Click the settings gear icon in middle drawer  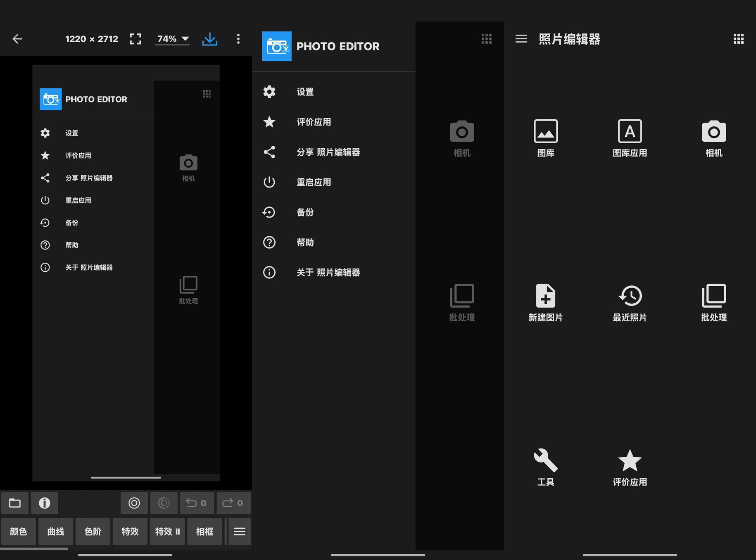(x=269, y=92)
